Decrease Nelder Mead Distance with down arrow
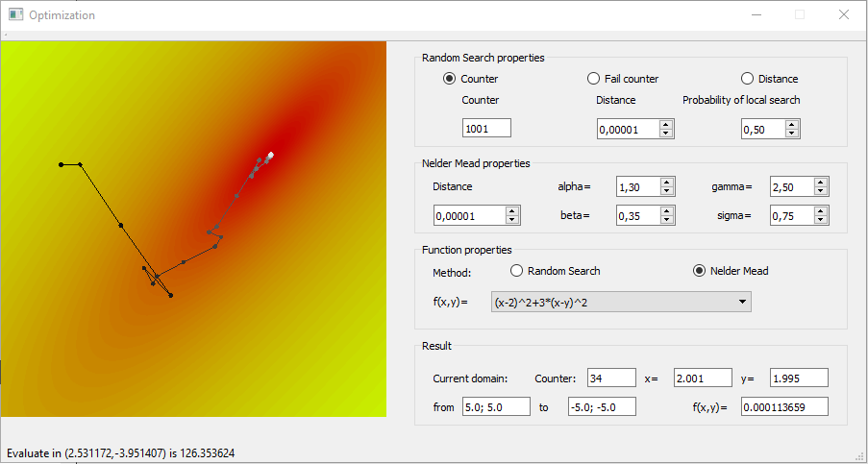The height and width of the screenshot is (464, 868). pyautogui.click(x=512, y=220)
